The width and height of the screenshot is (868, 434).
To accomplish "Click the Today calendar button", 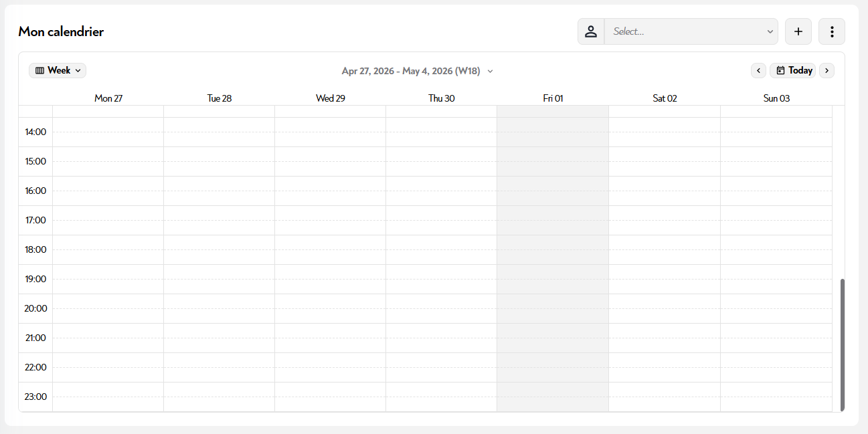I will pos(793,71).
